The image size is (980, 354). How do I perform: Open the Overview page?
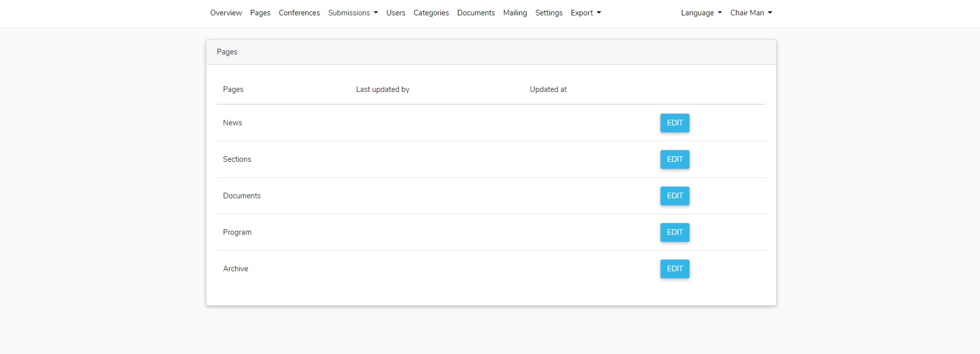point(226,13)
